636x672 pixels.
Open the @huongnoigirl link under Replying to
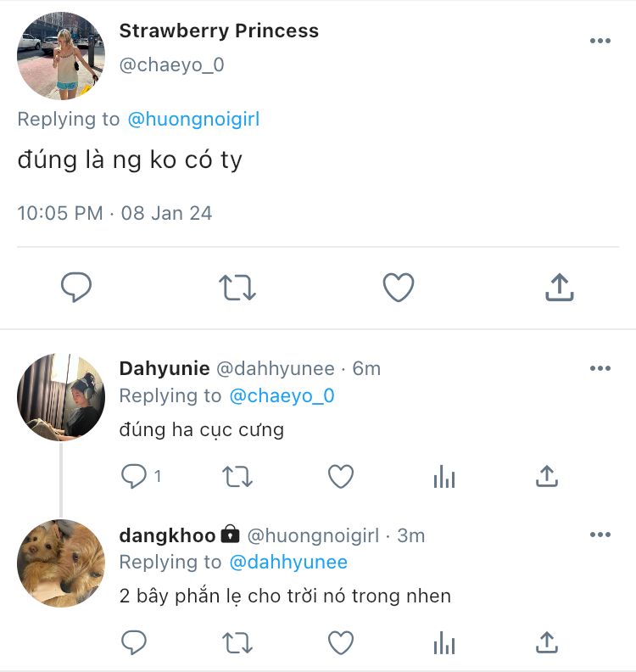(x=193, y=120)
